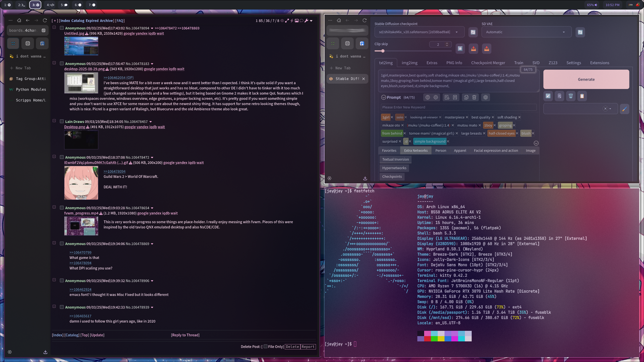
Task: Click the globe language icon near Prompt
Action: (x=427, y=98)
